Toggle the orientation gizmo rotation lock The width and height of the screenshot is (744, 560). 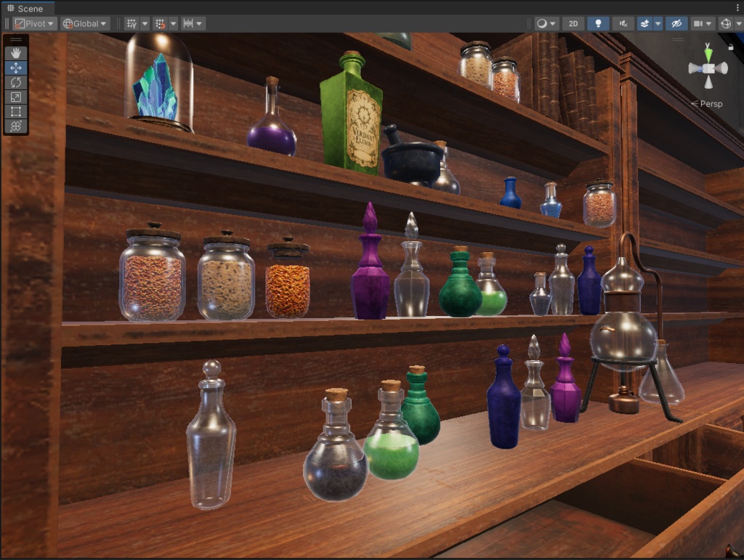pos(731,46)
